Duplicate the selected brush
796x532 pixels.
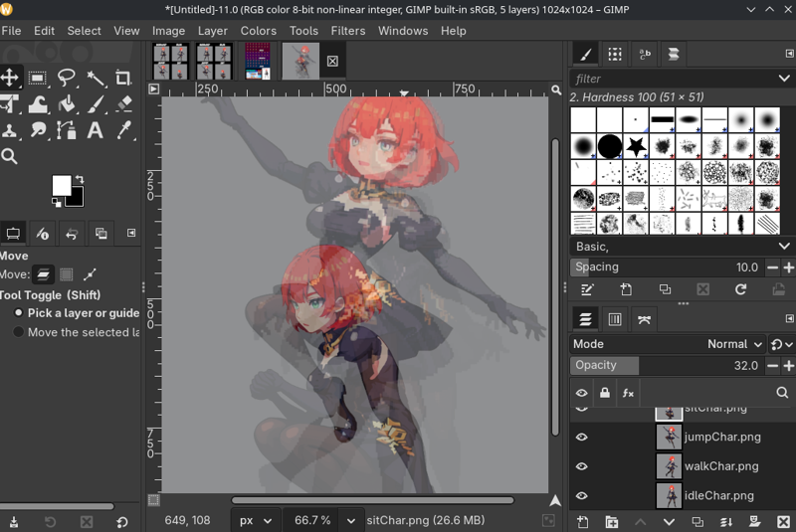[x=665, y=289]
